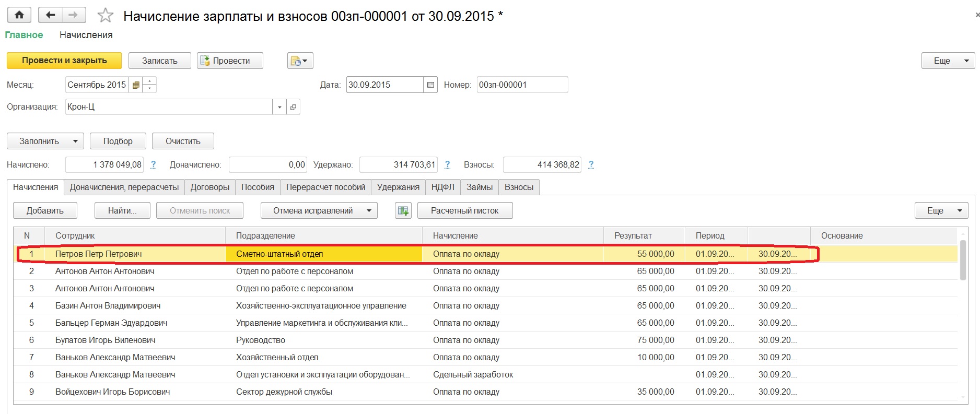Click the Организация input field

[x=169, y=107]
